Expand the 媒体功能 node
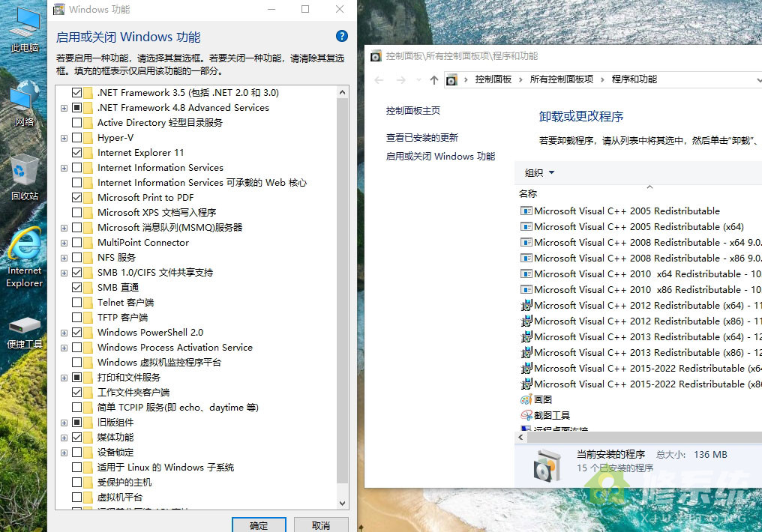 click(x=64, y=438)
